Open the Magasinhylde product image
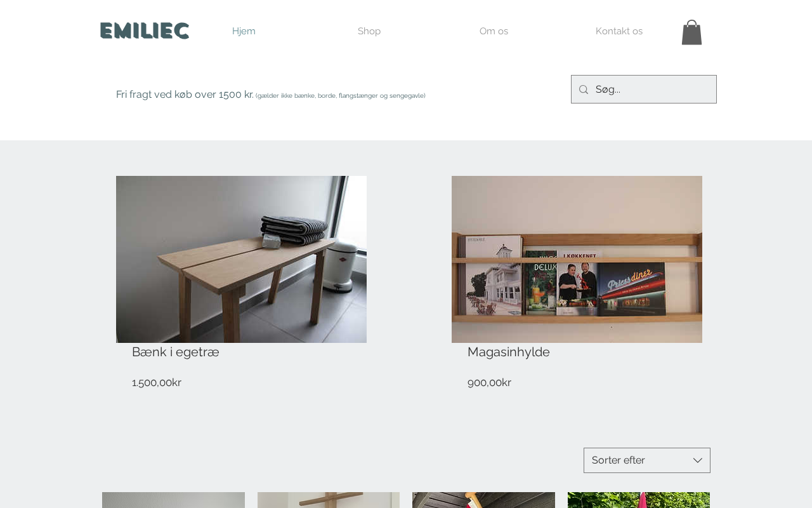 point(577,259)
